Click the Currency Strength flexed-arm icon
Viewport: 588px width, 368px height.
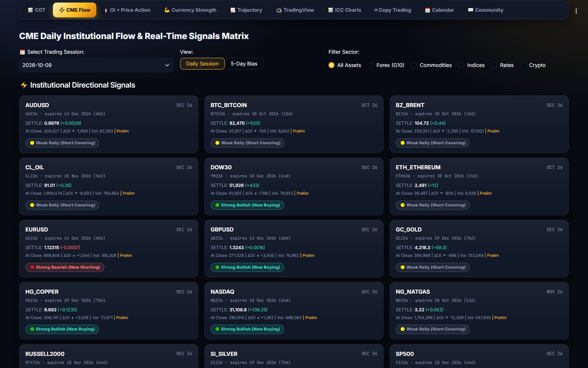(x=167, y=10)
